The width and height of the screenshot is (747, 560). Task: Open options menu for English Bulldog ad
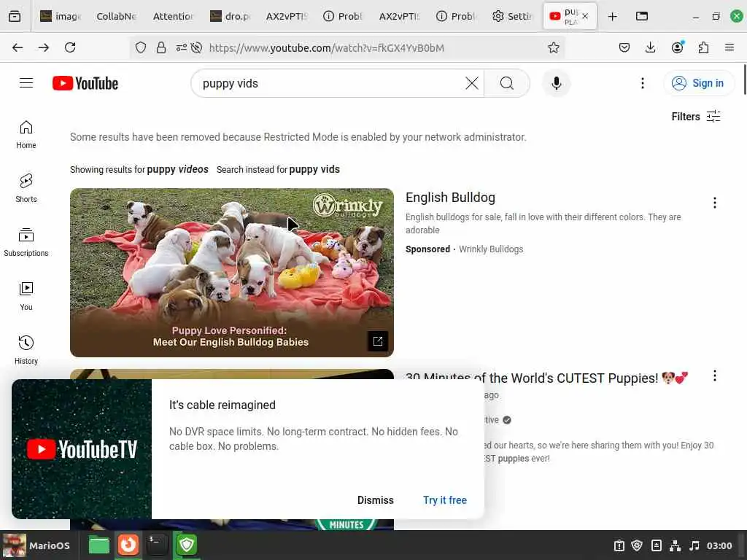tap(715, 203)
